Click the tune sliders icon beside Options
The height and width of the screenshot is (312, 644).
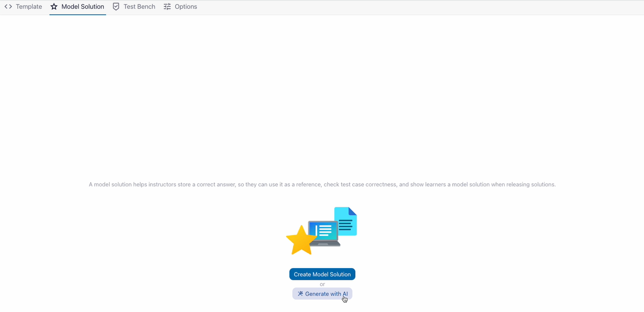[167, 6]
